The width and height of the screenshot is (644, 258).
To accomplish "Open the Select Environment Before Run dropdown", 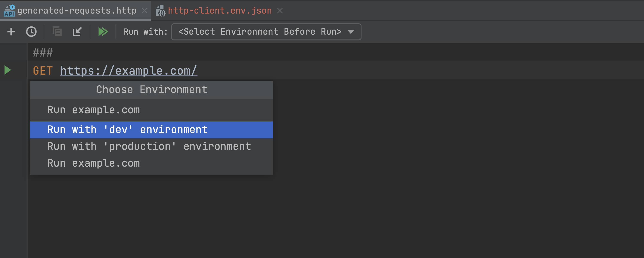I will [x=260, y=32].
